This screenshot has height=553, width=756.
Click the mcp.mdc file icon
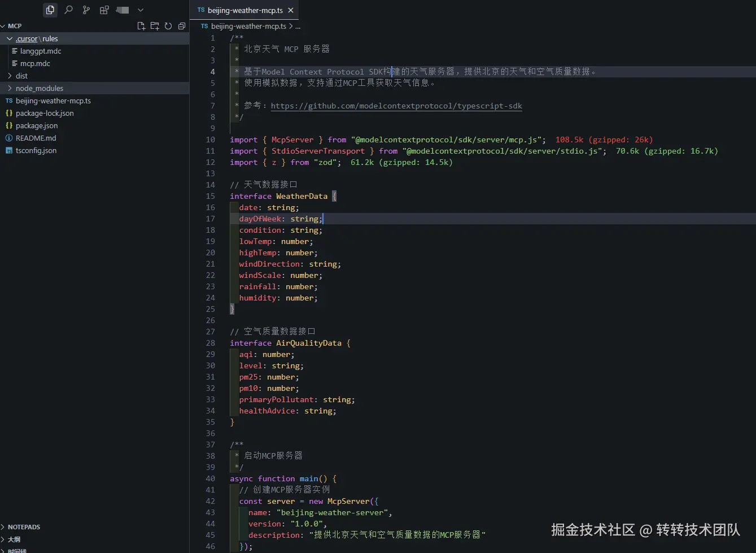(x=15, y=63)
